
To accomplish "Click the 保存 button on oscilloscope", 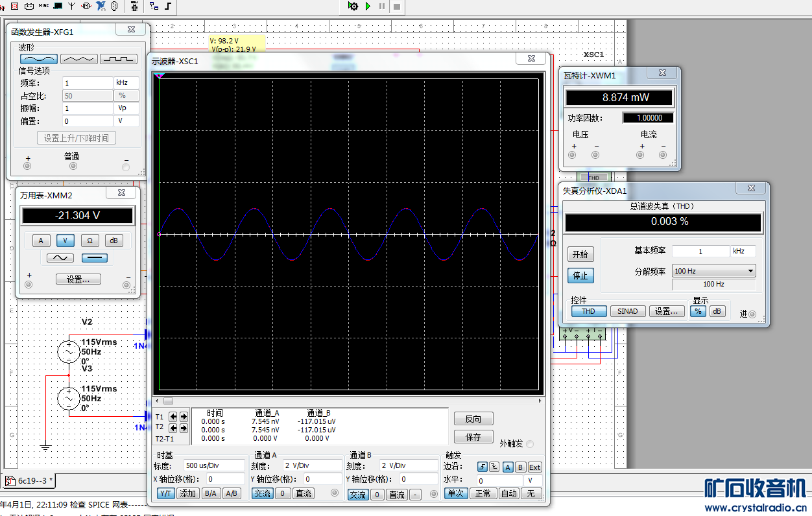I will click(x=473, y=437).
